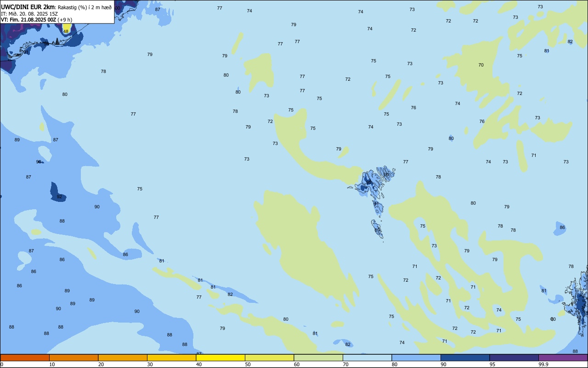The height and width of the screenshot is (368, 588).
Task: Click the light blue 70–80 legend band
Action: click(x=367, y=357)
